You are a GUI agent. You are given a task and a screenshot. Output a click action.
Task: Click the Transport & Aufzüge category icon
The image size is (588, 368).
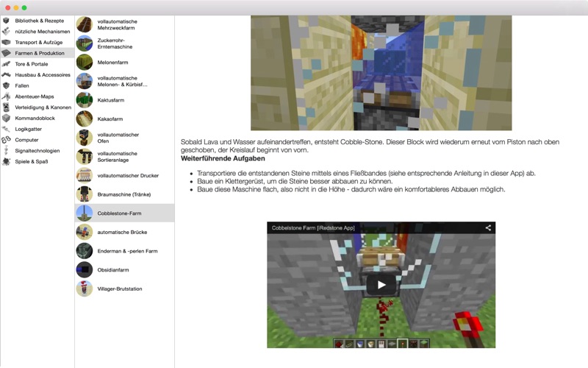(6, 43)
